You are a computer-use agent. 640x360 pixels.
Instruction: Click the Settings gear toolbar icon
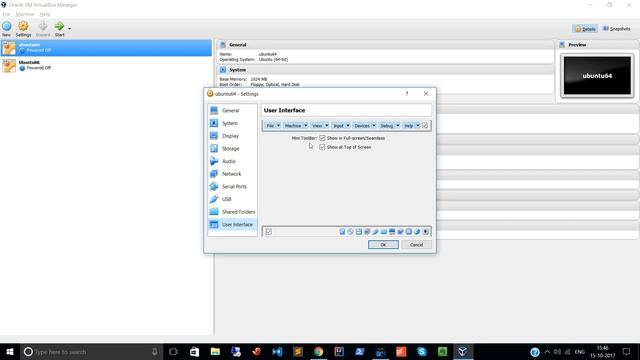point(23,29)
